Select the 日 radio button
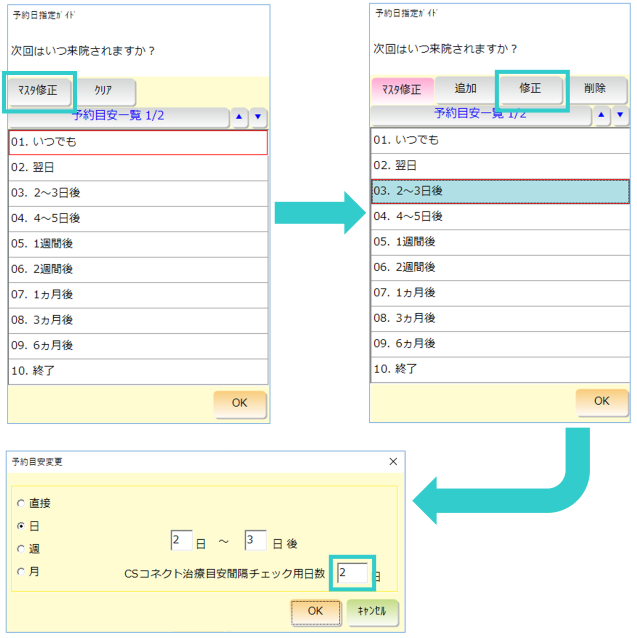The image size is (637, 638). point(21,525)
